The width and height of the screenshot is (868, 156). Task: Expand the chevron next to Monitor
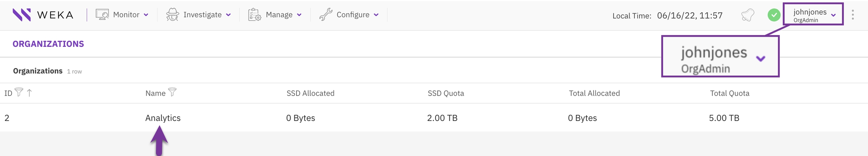pyautogui.click(x=146, y=15)
